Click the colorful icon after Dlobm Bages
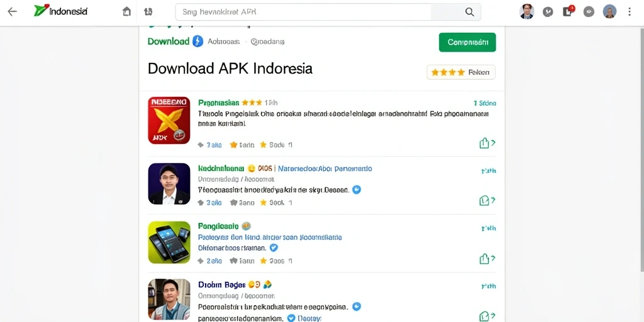Image resolution: width=644 pixels, height=322 pixels. (x=267, y=284)
